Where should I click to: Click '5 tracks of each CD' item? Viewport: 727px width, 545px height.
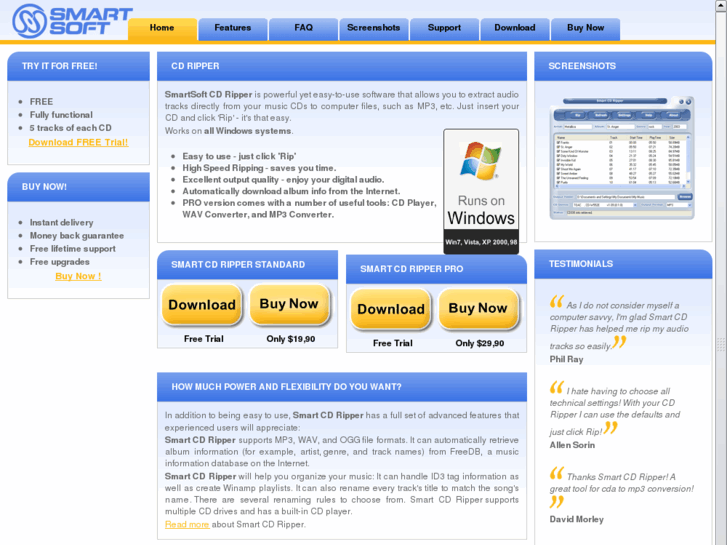tap(70, 128)
